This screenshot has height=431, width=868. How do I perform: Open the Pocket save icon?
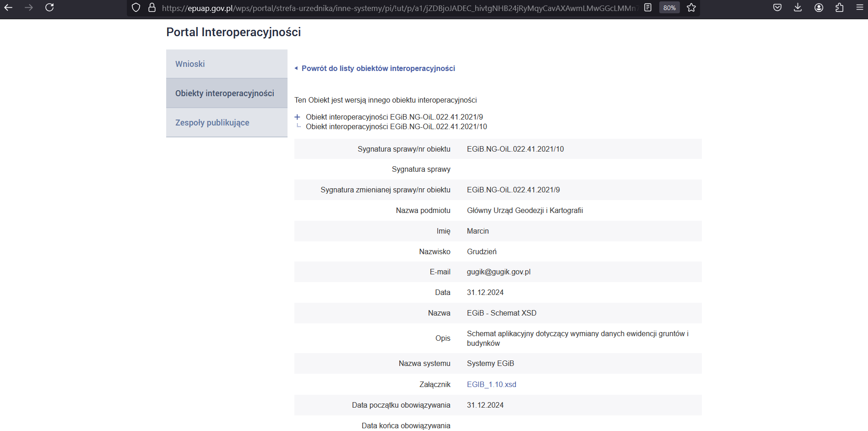click(777, 8)
